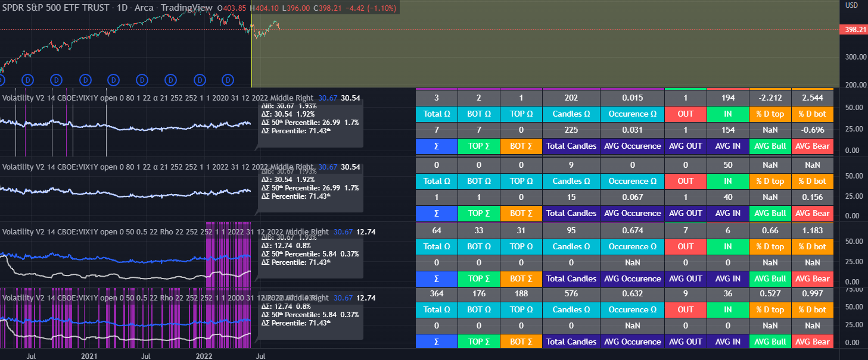Click the table cell showing 15
Screen dimensions: 868x360
tap(571, 197)
